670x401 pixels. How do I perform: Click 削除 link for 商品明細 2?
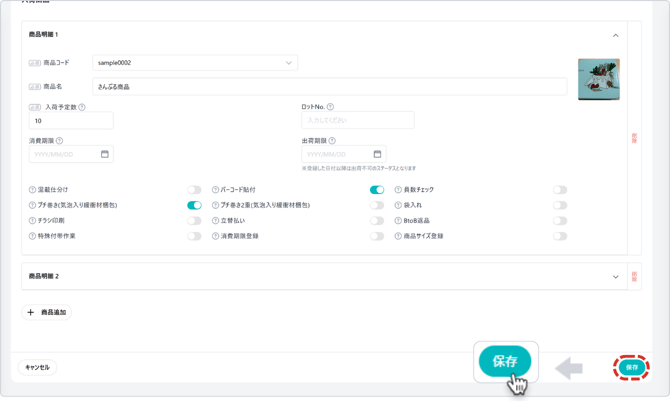point(635,277)
